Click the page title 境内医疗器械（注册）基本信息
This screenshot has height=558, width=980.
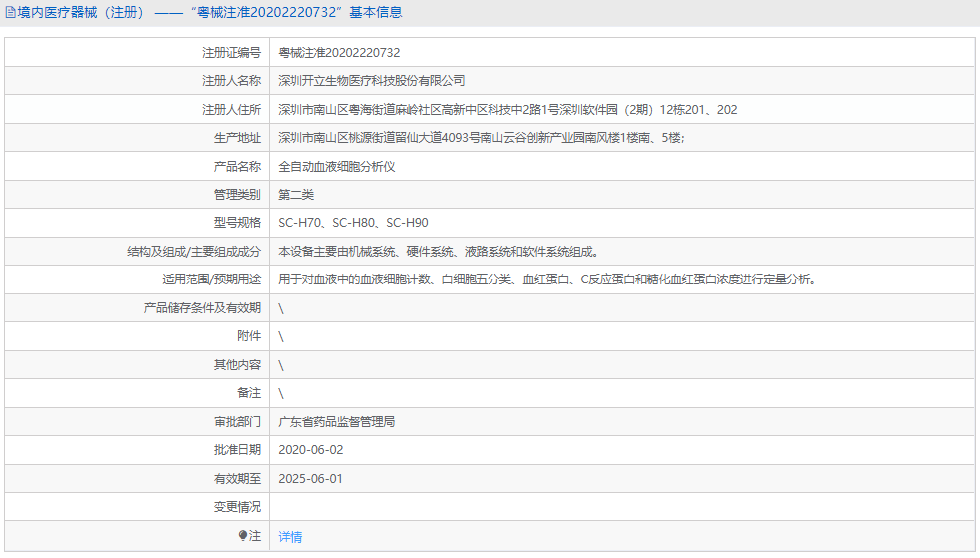(210, 13)
